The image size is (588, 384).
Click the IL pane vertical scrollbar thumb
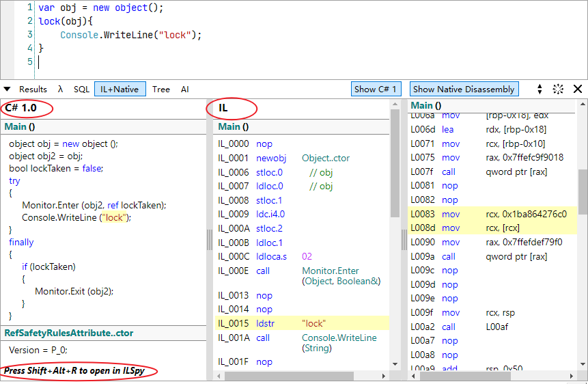[x=395, y=163]
